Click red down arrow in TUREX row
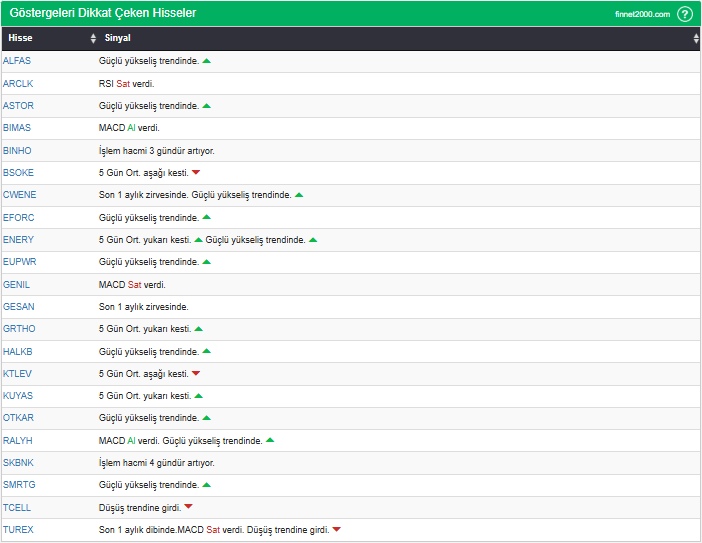This screenshot has width=702, height=543. [x=337, y=530]
